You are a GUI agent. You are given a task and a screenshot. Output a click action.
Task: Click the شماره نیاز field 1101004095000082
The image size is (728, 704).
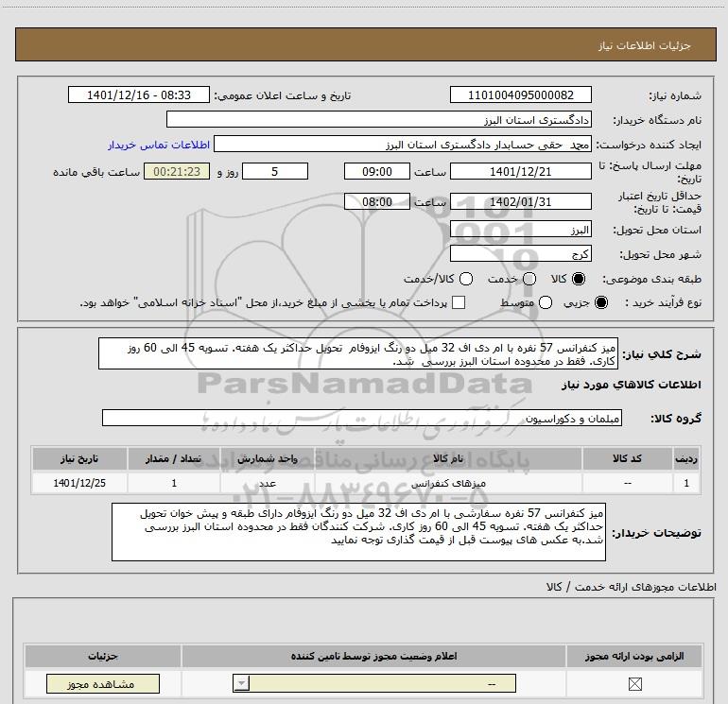pos(520,94)
